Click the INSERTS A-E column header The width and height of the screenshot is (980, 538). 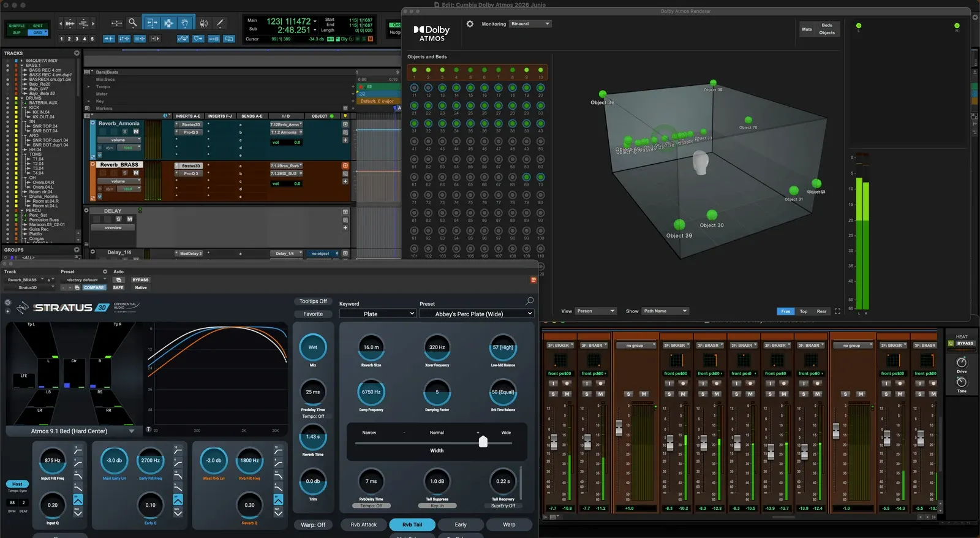pyautogui.click(x=188, y=116)
